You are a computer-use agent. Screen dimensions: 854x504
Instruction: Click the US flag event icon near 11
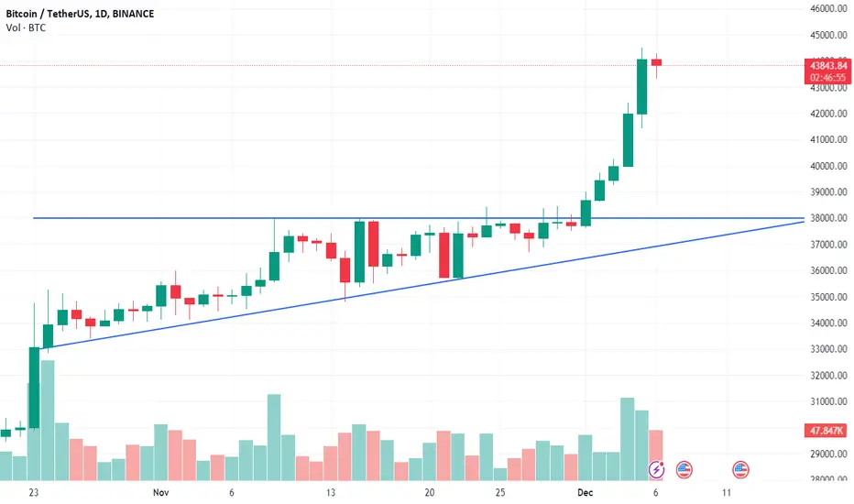pos(740,469)
